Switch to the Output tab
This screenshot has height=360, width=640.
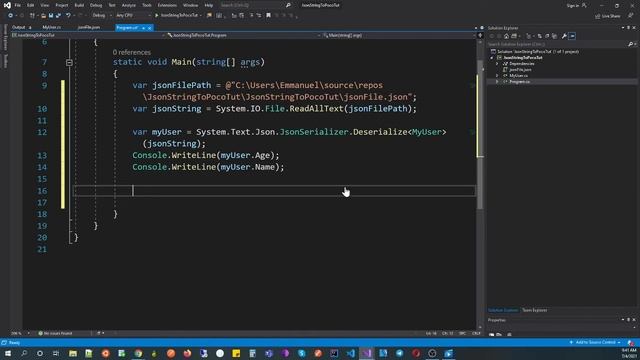point(18,27)
